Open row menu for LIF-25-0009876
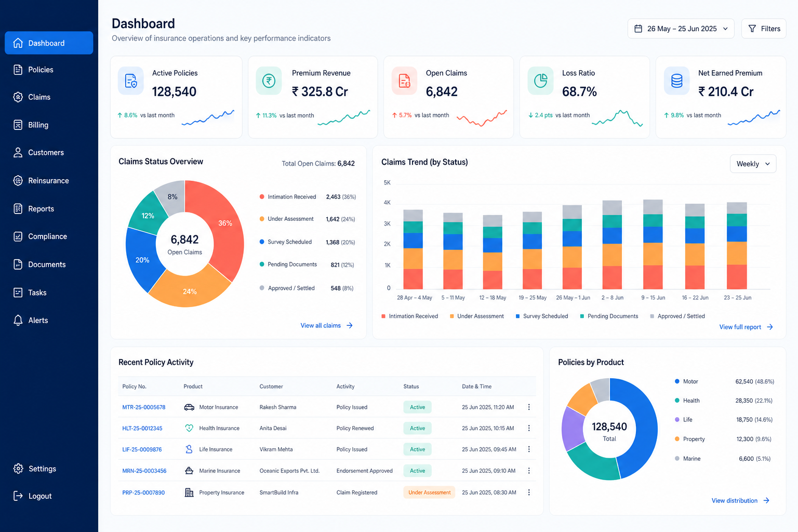Image resolution: width=798 pixels, height=532 pixels. (529, 449)
